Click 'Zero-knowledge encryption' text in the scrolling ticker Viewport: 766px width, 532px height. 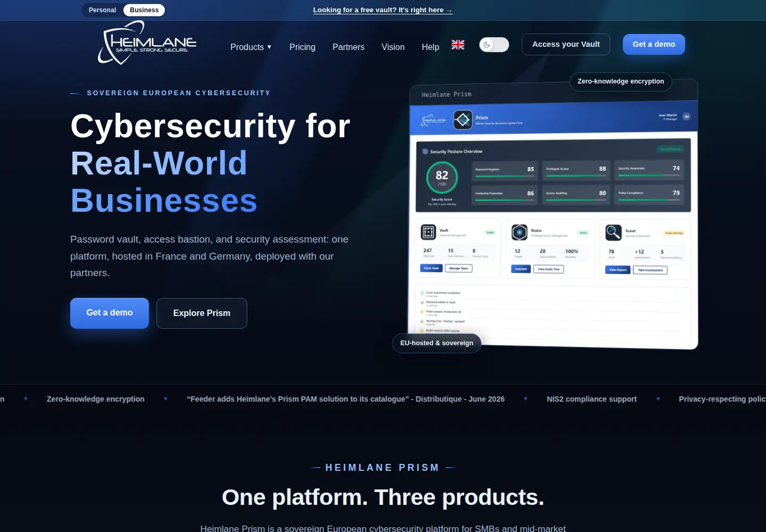(x=96, y=399)
